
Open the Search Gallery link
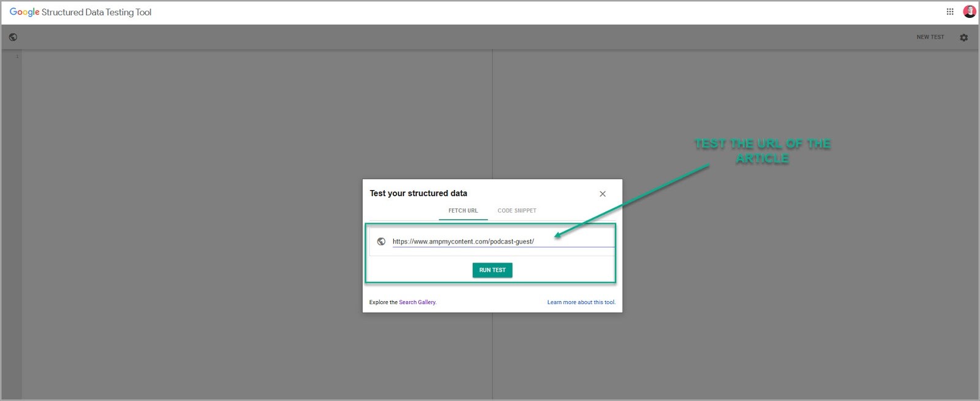click(417, 302)
